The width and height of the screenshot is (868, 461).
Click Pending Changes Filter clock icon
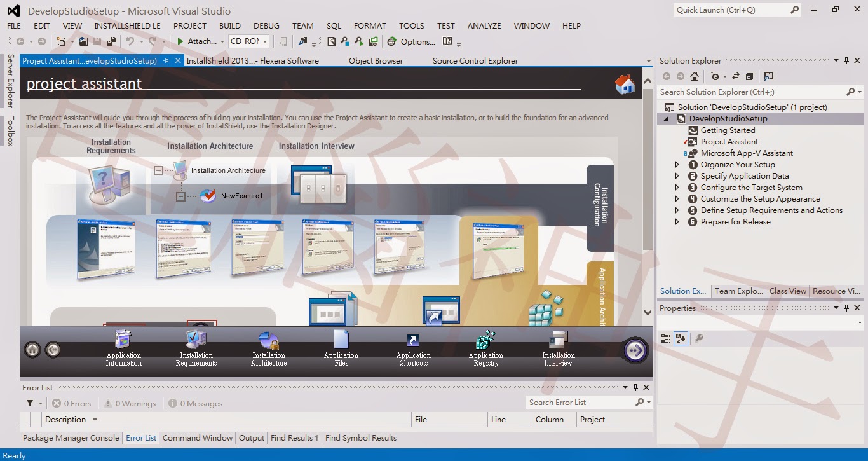pos(715,76)
